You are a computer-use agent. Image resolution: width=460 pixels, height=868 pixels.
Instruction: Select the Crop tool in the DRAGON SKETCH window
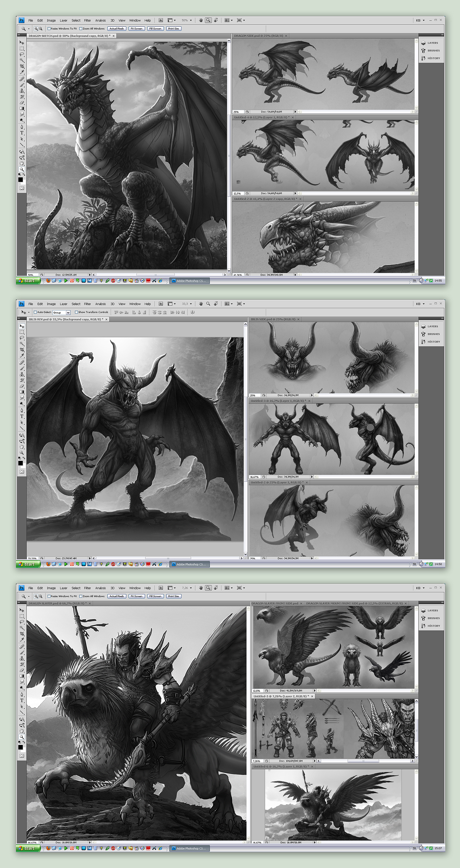(x=21, y=66)
